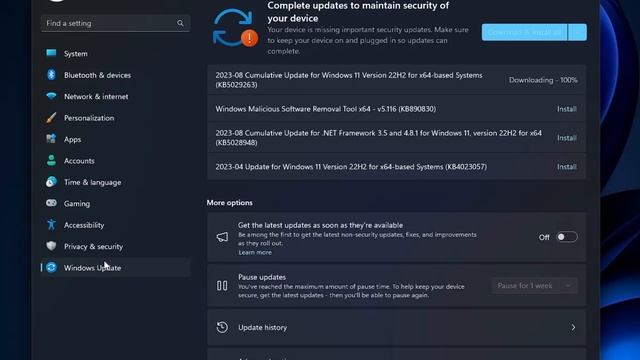The height and width of the screenshot is (360, 640).
Task: Go to Bluetooth & devices settings
Action: (116, 75)
